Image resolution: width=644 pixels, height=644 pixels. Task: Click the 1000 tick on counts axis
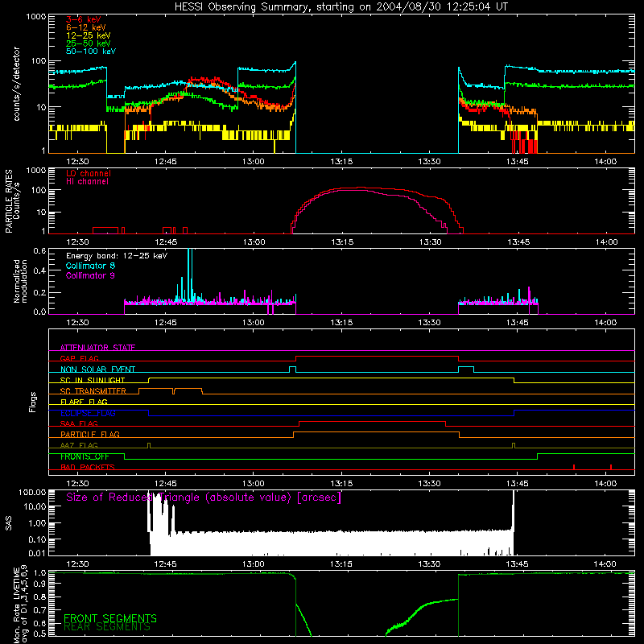click(x=35, y=17)
